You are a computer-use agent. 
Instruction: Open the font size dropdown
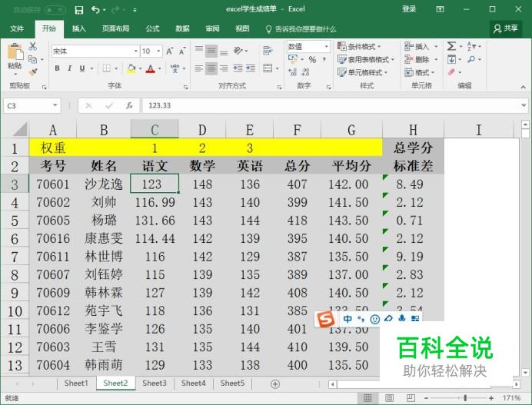coord(158,51)
